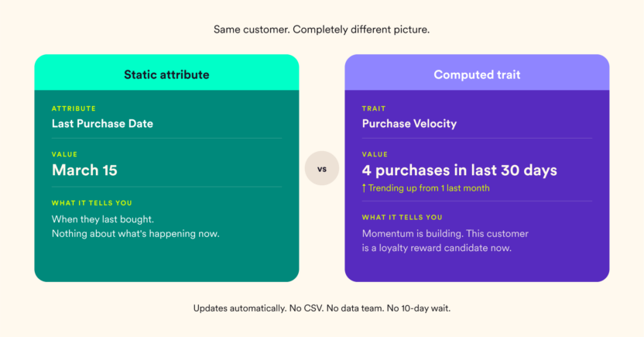644x337 pixels.
Task: Click the 'Purchase Velocity' trait name
Action: point(409,124)
